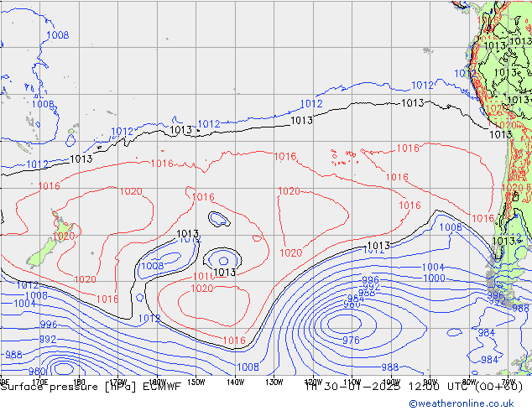Image resolution: width=532 pixels, height=411 pixels.
Task: Click the 992 isobar label
Action: point(371,287)
